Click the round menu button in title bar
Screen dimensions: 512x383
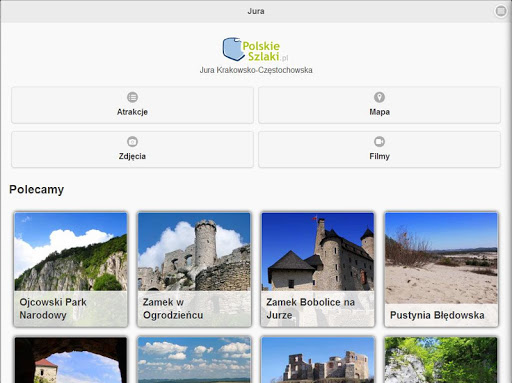[500, 11]
